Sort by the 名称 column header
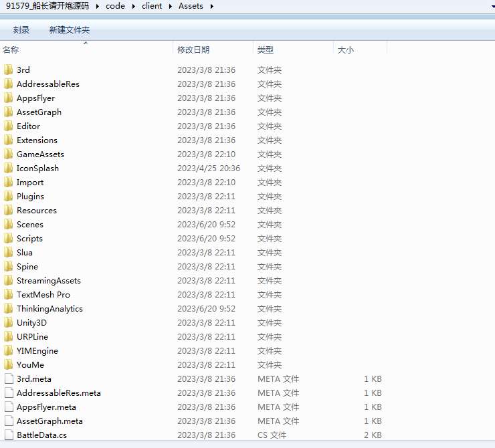The image size is (495, 448). (x=11, y=50)
